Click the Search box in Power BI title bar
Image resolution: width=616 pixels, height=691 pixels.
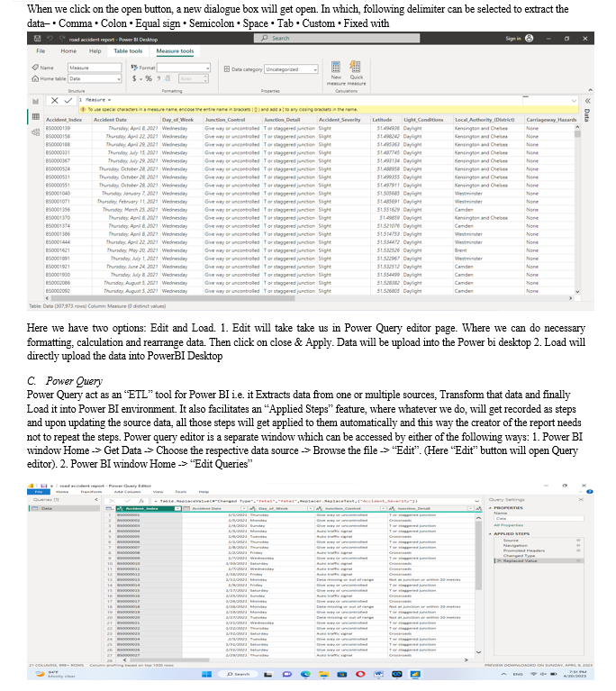[x=337, y=39]
